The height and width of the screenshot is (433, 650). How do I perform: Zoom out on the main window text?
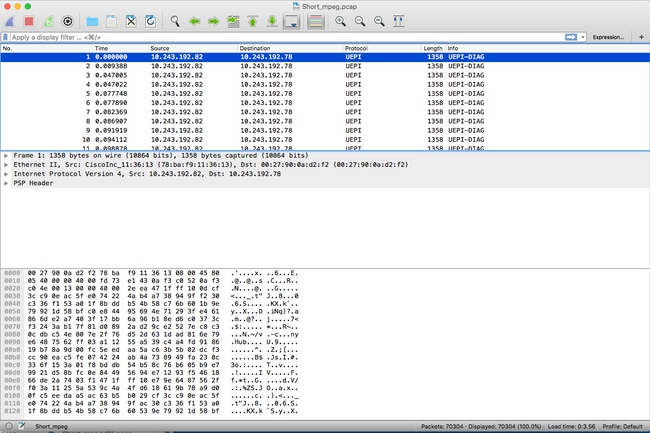pos(360,21)
